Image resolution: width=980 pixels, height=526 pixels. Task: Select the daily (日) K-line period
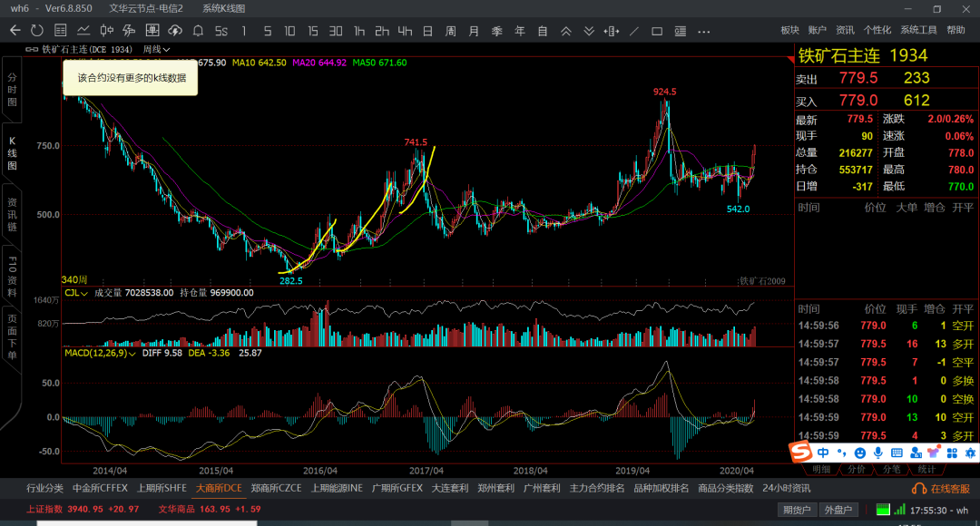coord(427,31)
